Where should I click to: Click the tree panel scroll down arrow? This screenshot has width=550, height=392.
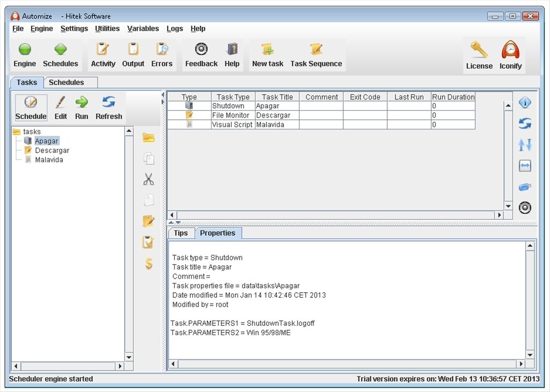point(129,357)
